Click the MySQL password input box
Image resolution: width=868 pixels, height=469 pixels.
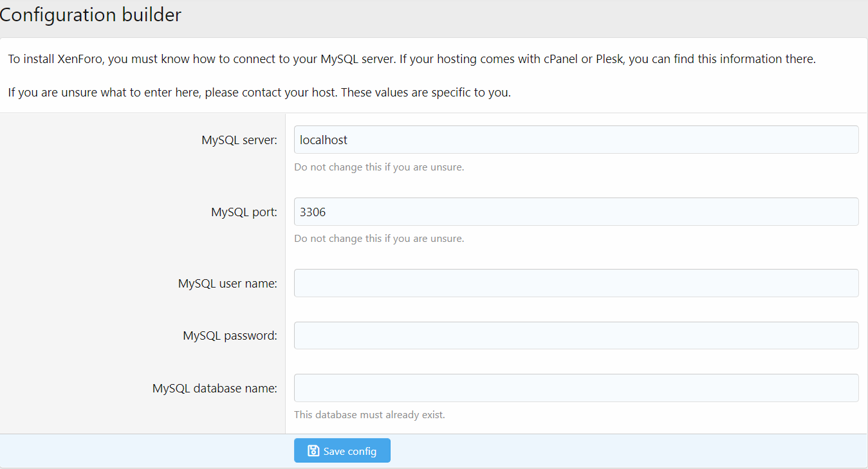click(576, 336)
